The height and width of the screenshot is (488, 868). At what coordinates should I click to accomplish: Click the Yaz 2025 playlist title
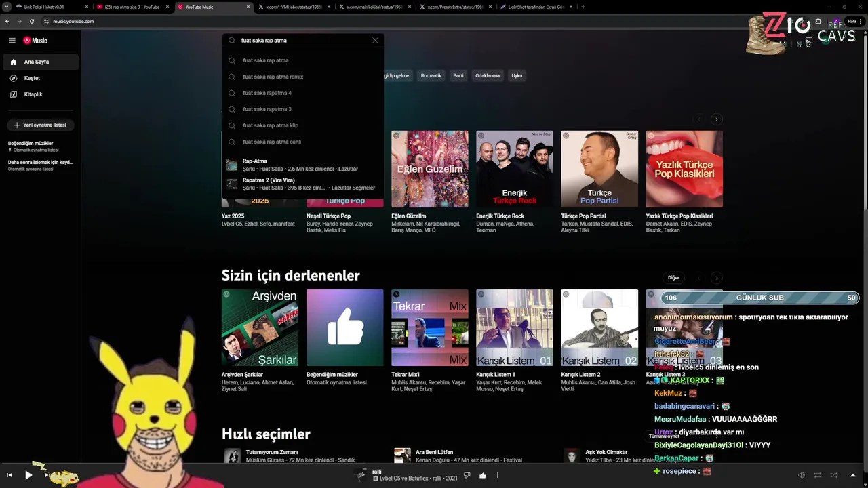pyautogui.click(x=233, y=216)
